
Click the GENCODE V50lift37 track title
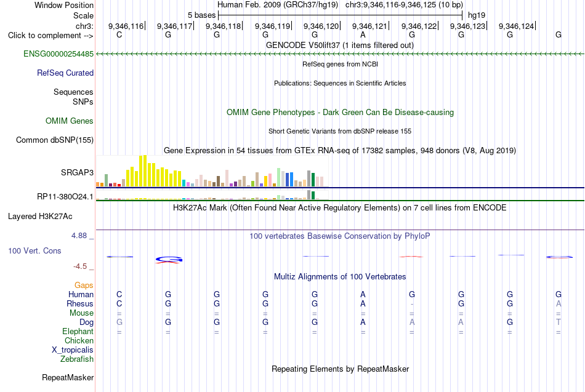pyautogui.click(x=340, y=46)
